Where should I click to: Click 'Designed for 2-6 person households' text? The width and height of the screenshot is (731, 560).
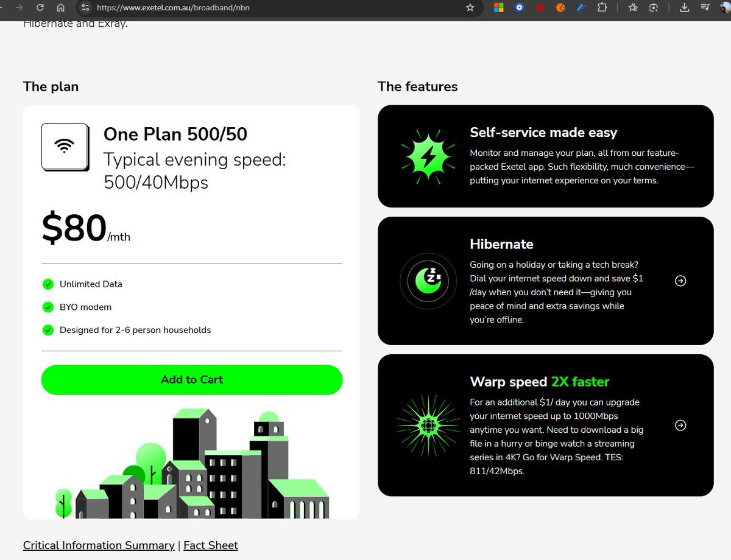click(135, 330)
